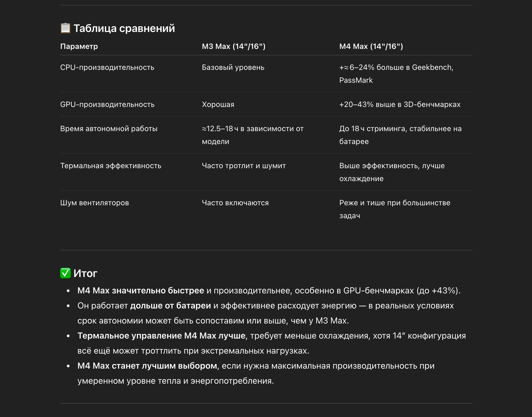Click the +20–43% выше в 3D-бенчмарках cell
Screen dimensions: 532x417
coord(400,104)
